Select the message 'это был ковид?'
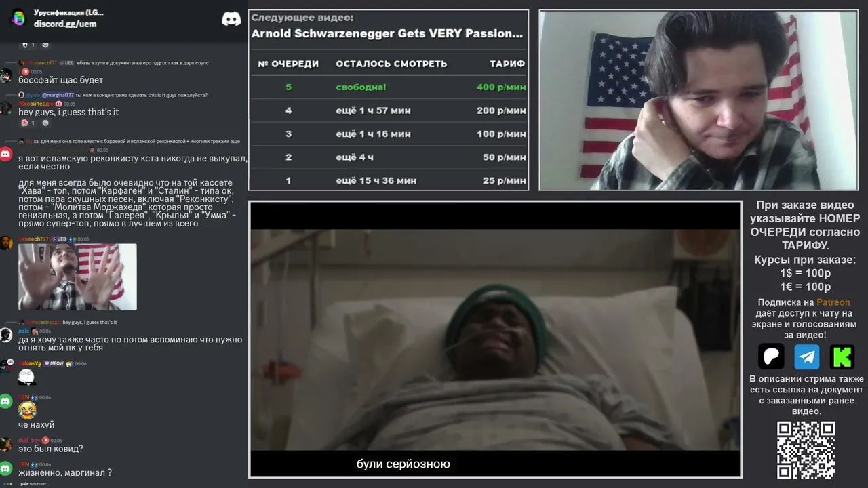Screen dimensions: 868x488 point(51,449)
